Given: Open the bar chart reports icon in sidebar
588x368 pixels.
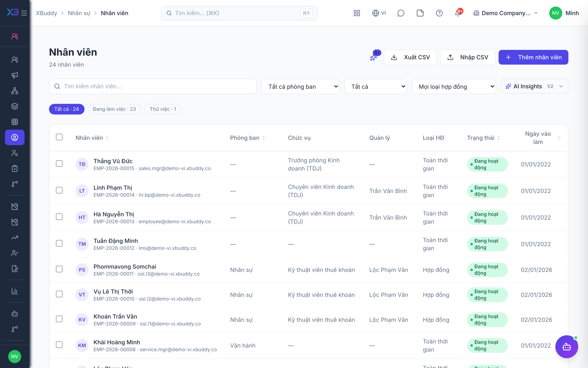Looking at the screenshot, I should (x=15, y=291).
